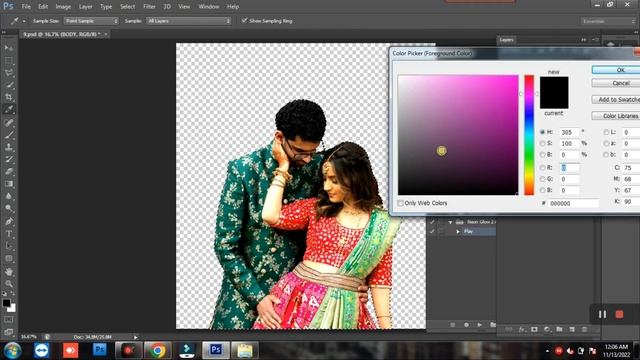Open Chrome from the taskbar
The width and height of the screenshot is (640, 360).
click(x=158, y=350)
